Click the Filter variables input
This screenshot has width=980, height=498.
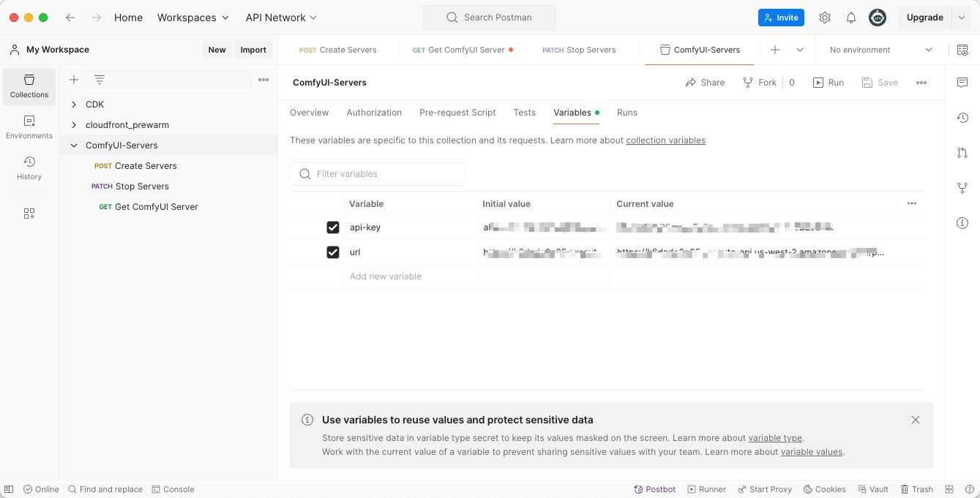378,174
